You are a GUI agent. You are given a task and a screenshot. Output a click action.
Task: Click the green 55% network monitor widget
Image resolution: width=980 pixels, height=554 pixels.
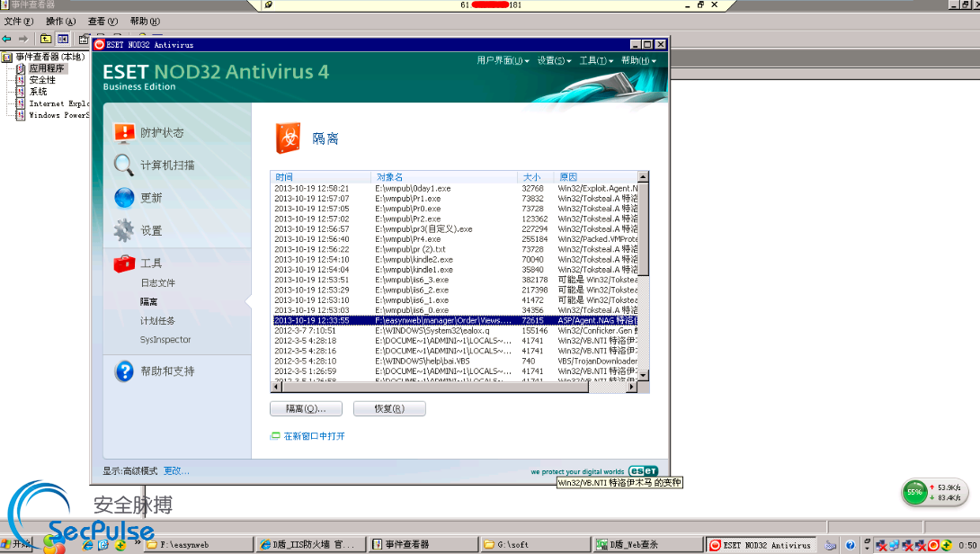[x=915, y=493]
